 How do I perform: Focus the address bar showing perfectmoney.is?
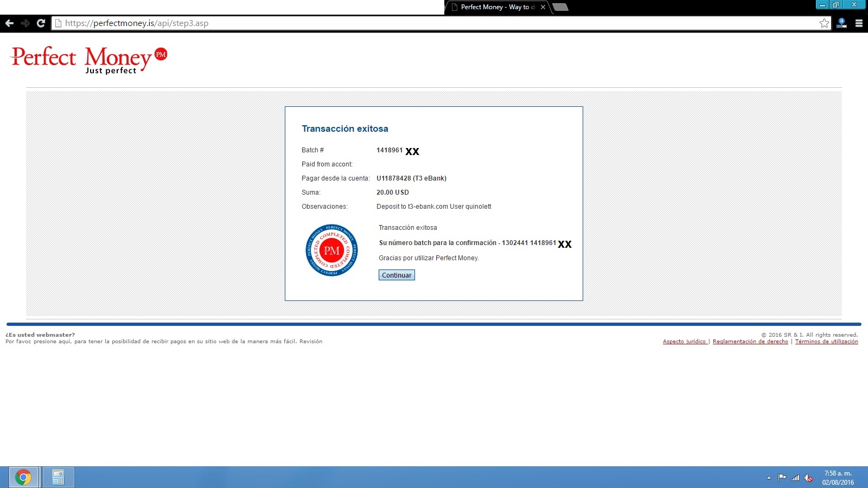[x=434, y=23]
